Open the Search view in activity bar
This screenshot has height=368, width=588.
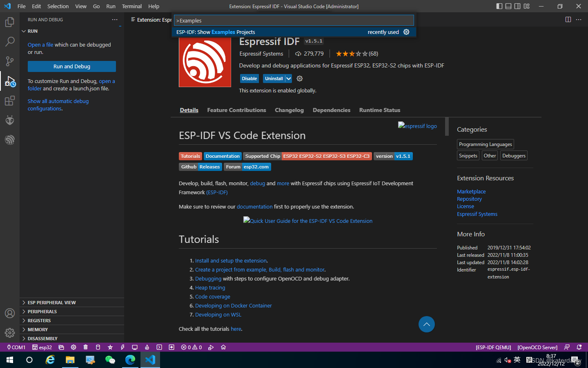pos(10,42)
